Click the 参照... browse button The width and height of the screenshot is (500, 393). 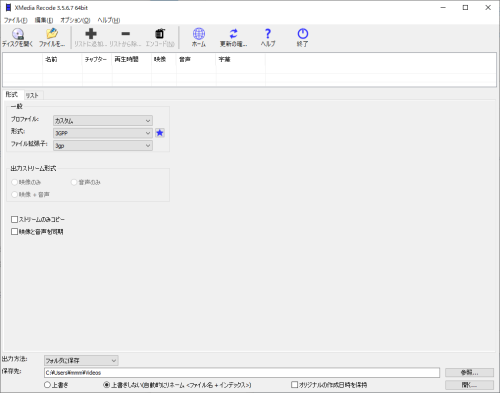469,372
